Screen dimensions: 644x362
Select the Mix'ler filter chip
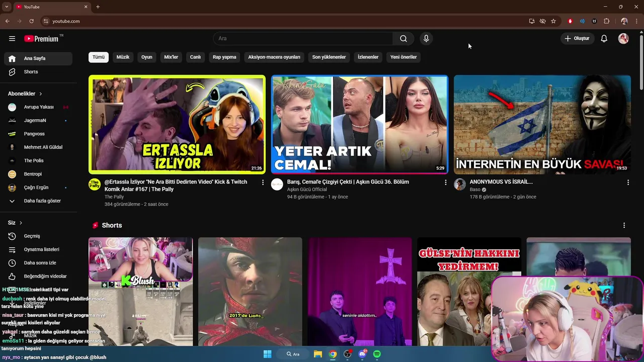pos(171,57)
